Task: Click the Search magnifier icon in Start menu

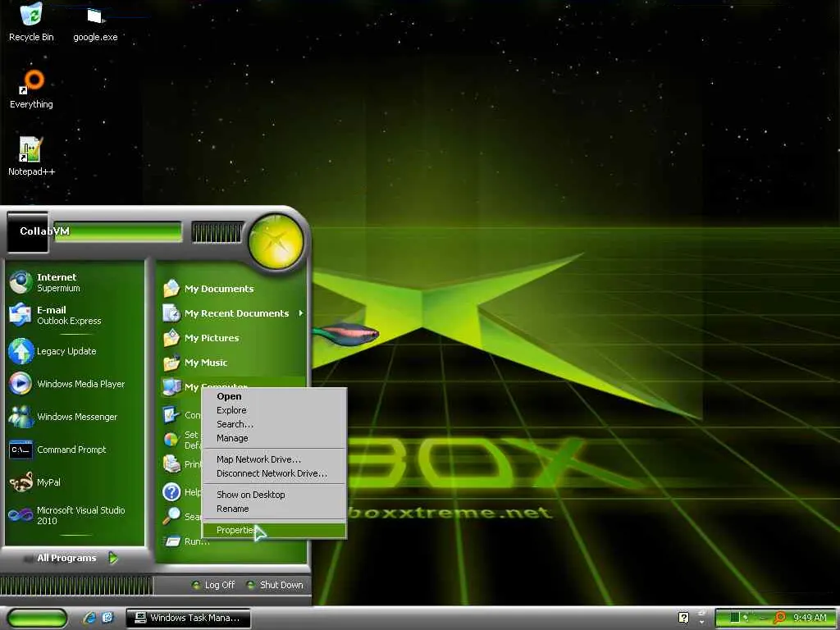Action: (x=171, y=515)
